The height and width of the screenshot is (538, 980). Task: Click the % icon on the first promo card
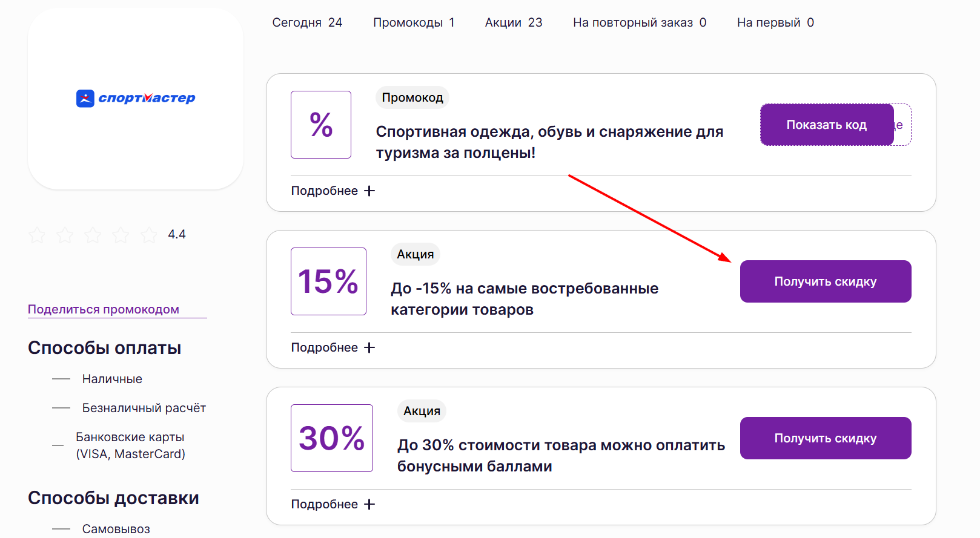321,125
